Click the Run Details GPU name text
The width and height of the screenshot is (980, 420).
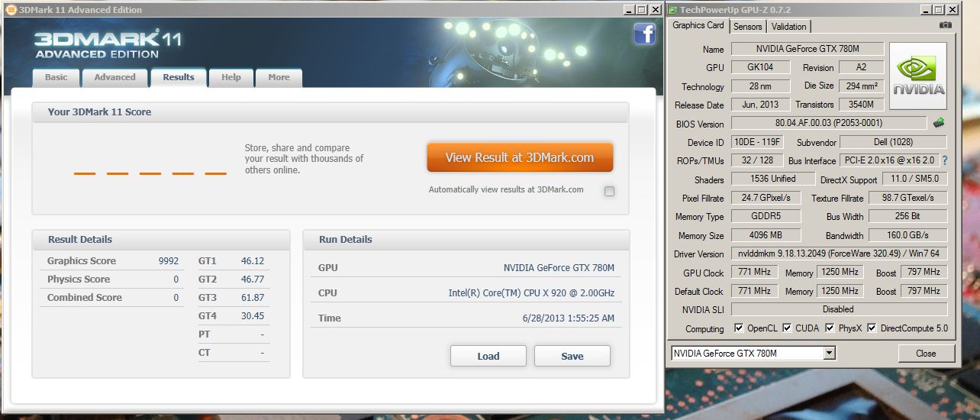click(x=559, y=268)
